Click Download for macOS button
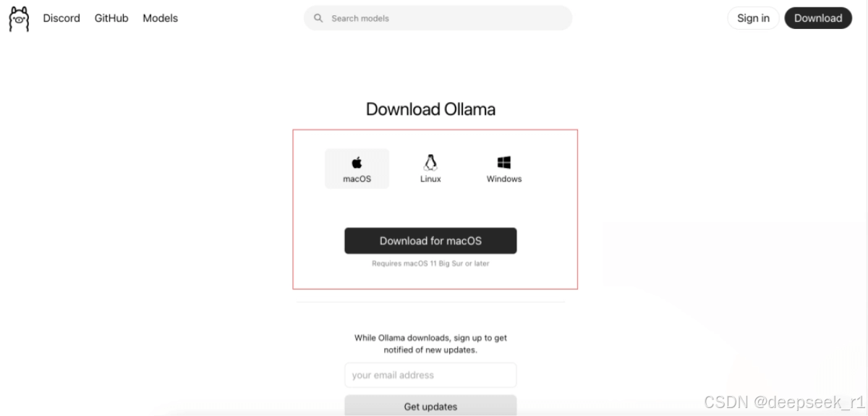 pos(430,241)
